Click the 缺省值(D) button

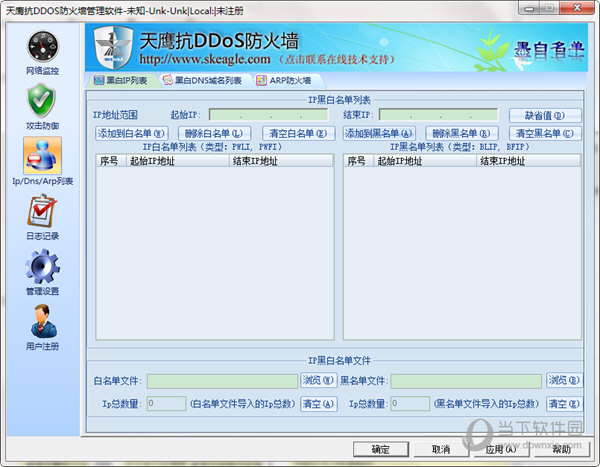tap(545, 115)
